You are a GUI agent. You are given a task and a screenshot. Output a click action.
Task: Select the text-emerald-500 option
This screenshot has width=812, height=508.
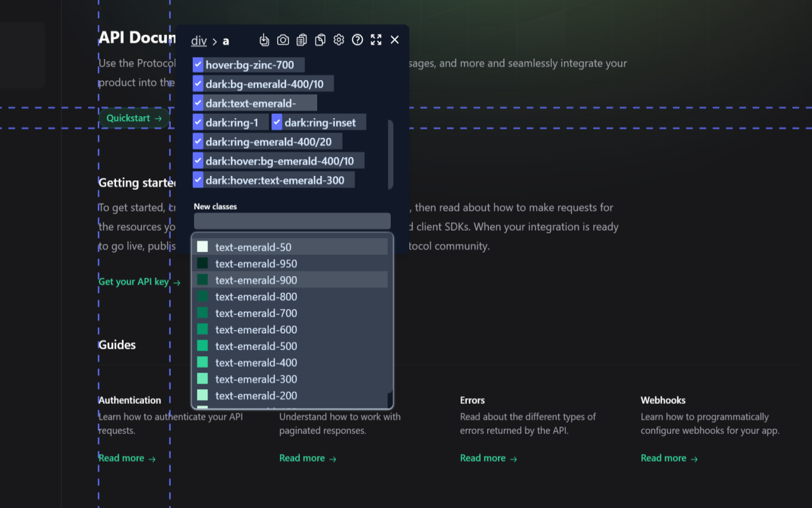tap(290, 346)
